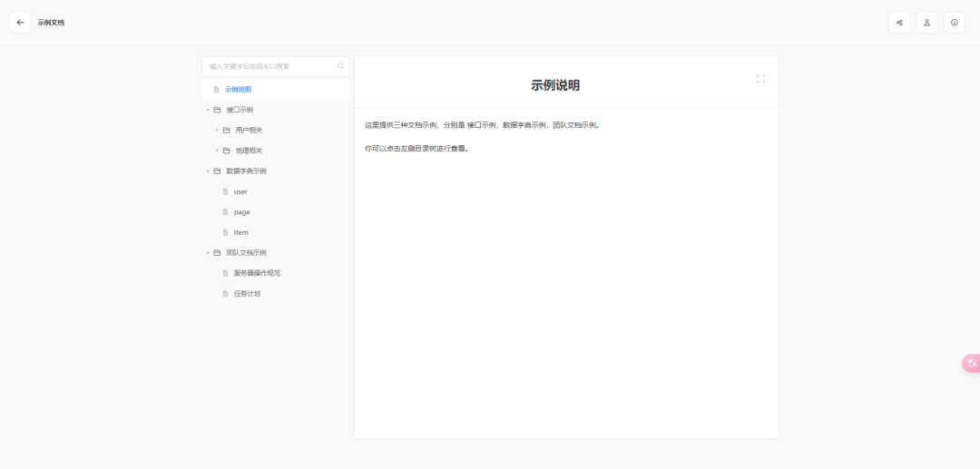Expand the 用户相关 folder arrow
This screenshot has width=980, height=469.
[216, 131]
